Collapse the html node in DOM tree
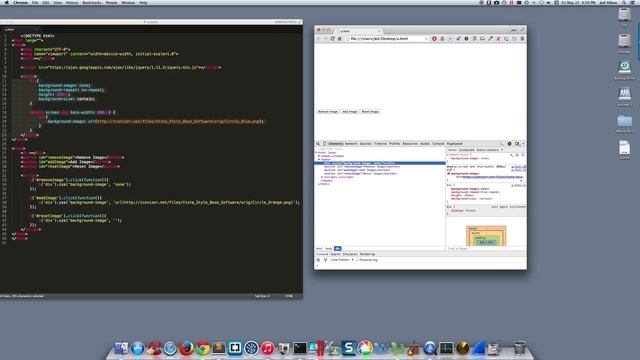640x360 pixels. pyautogui.click(x=316, y=153)
